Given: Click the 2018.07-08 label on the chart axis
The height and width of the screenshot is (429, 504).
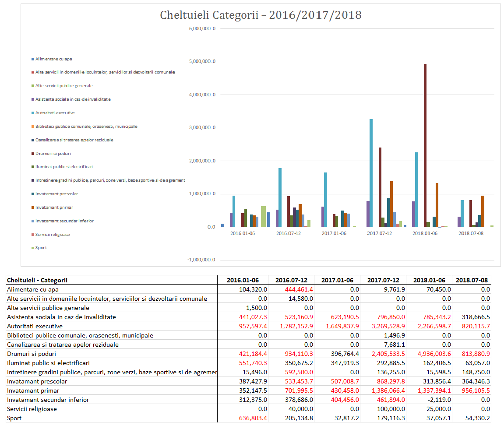Looking at the screenshot, I should (x=470, y=234).
